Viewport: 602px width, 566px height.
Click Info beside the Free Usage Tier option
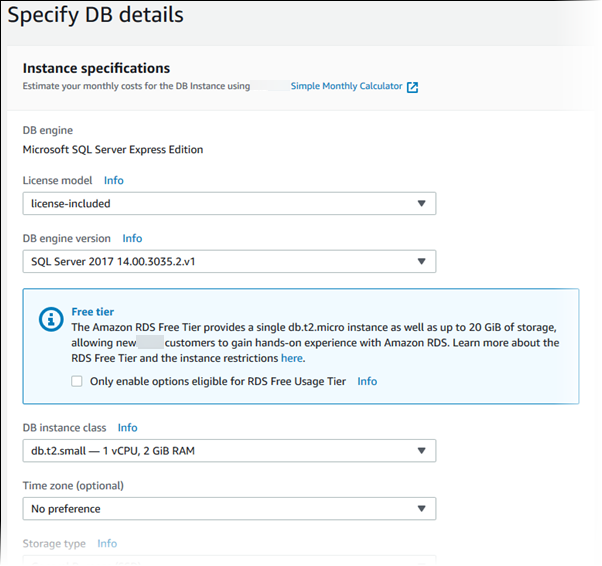(367, 381)
